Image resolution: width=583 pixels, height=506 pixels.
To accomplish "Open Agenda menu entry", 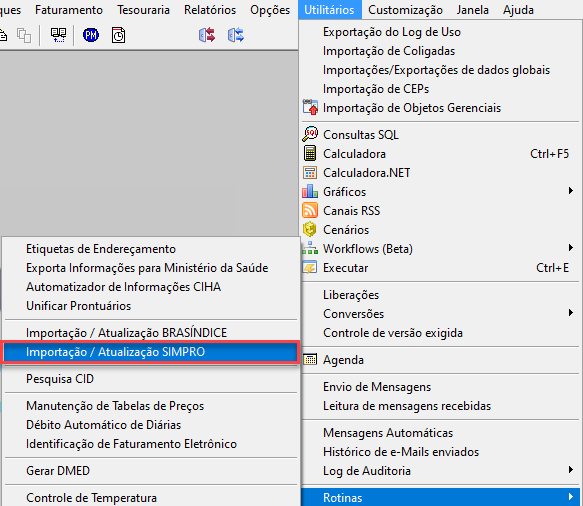I will 440,360.
